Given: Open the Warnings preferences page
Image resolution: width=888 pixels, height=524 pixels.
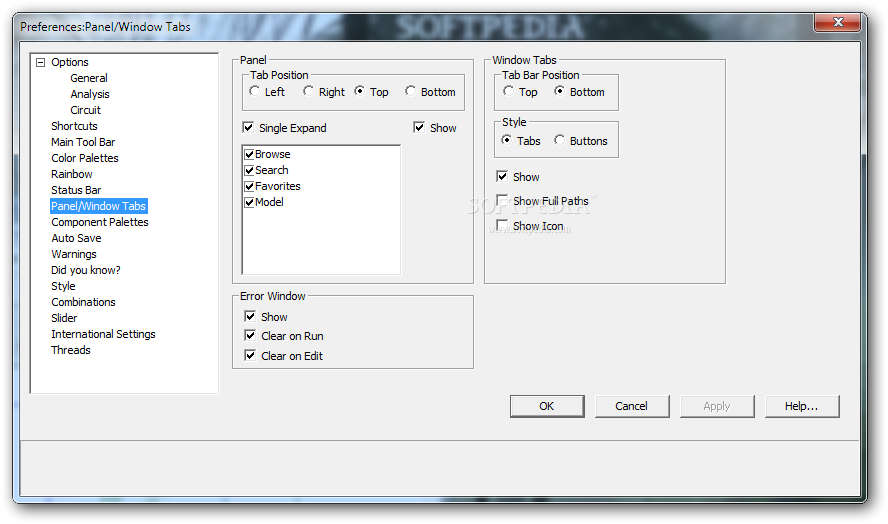Looking at the screenshot, I should pos(74,254).
